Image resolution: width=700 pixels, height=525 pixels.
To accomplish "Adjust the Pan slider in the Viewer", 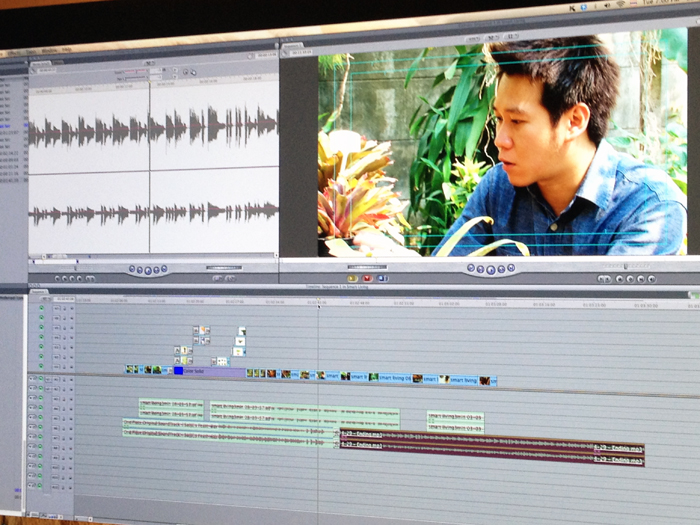I will pos(136,78).
